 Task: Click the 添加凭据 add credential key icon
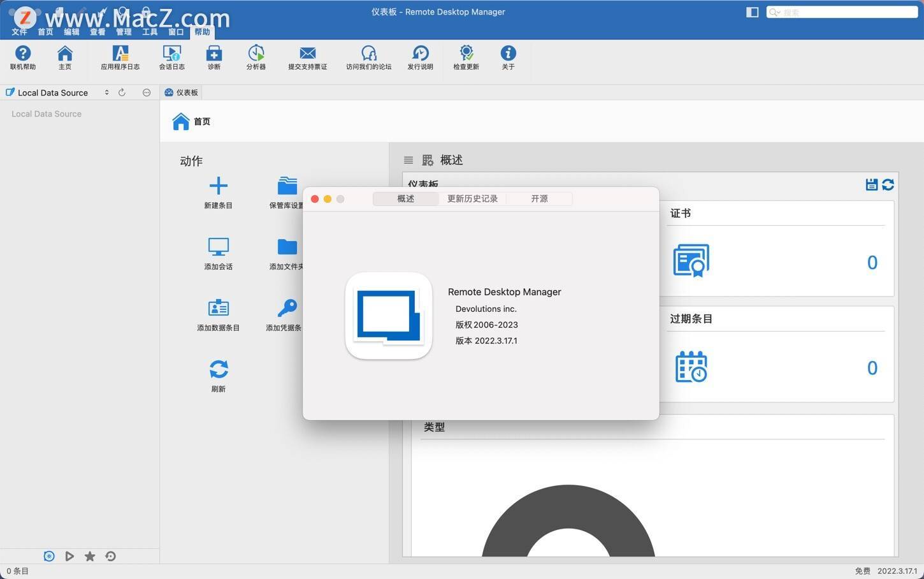click(287, 308)
